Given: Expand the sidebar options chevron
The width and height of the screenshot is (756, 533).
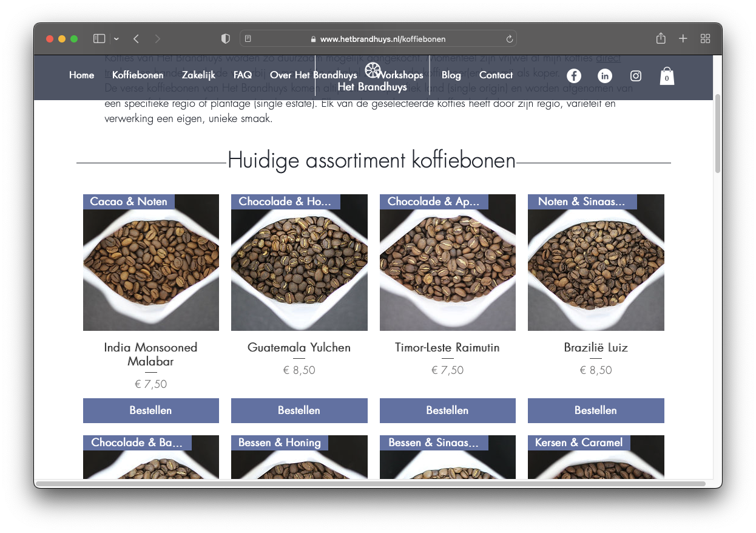Looking at the screenshot, I should tap(116, 39).
